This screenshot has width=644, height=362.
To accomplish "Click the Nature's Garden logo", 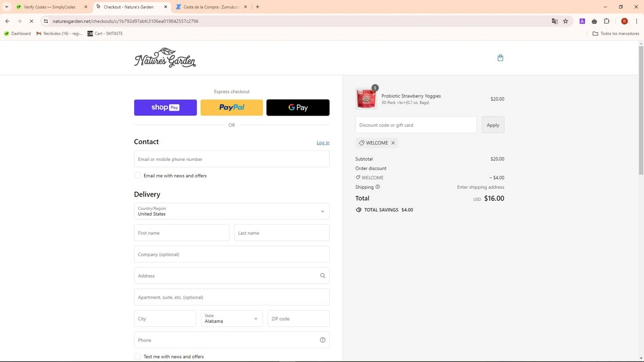I will [165, 57].
